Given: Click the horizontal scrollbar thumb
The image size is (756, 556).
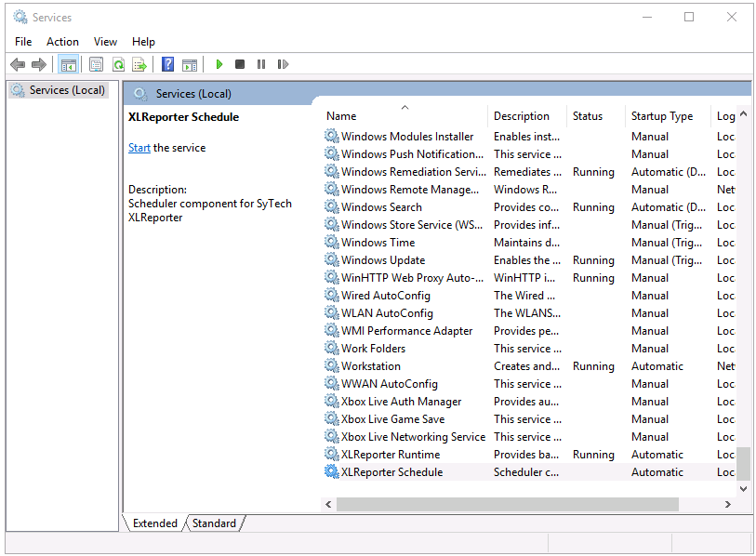Looking at the screenshot, I should (507, 505).
